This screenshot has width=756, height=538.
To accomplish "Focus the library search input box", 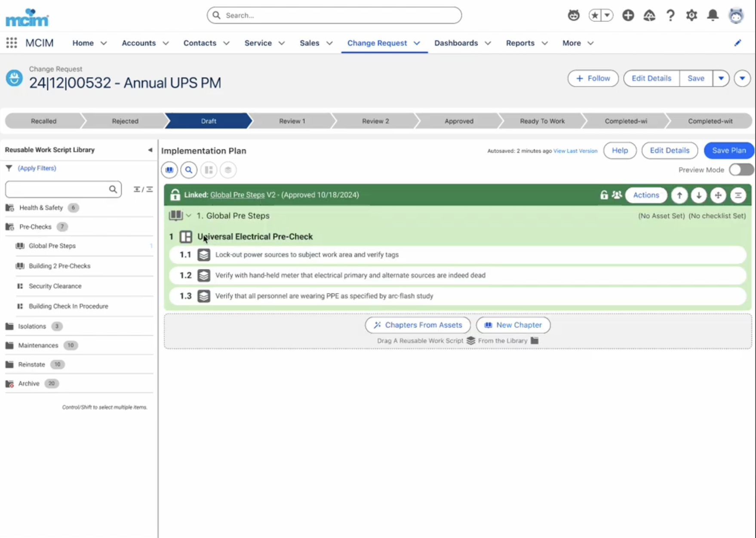I will click(63, 189).
